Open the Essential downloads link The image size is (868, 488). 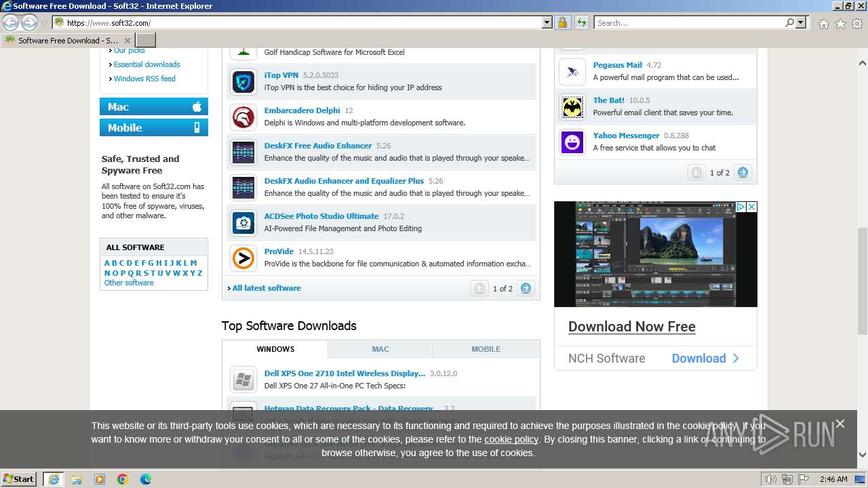[x=146, y=64]
